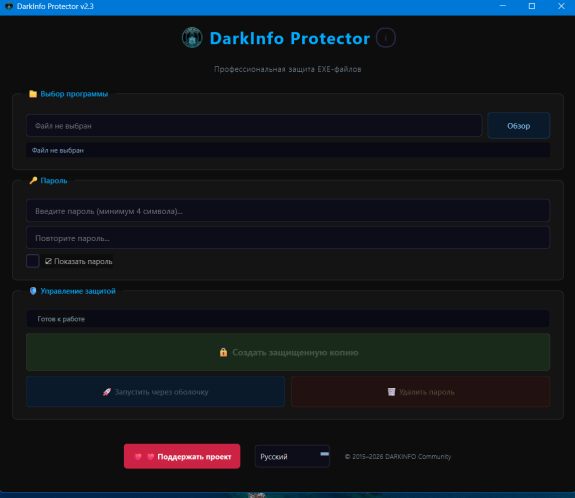Click the shield icon next to Управление защитой
The width and height of the screenshot is (575, 498).
(x=33, y=291)
